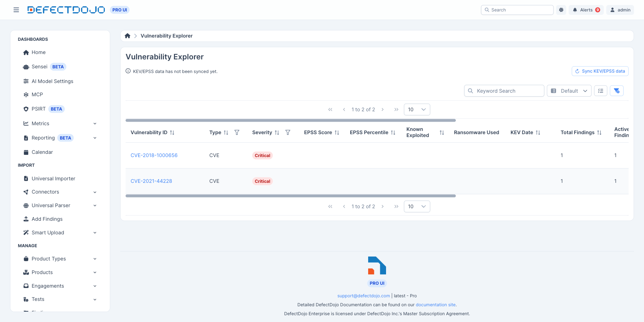Click the footer DefectDojo logo

(377, 265)
